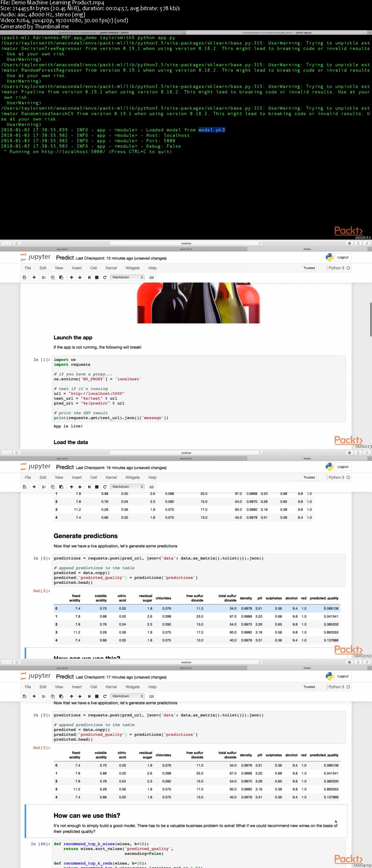
Task: Insert cell below in the '16 minutes ago' notebook
Action: 34,487
